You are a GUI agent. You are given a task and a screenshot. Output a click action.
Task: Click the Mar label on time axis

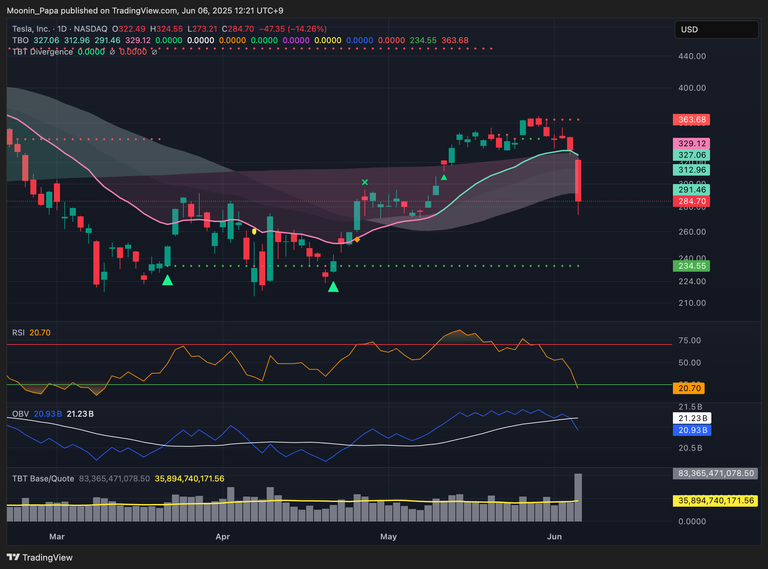[x=57, y=537]
